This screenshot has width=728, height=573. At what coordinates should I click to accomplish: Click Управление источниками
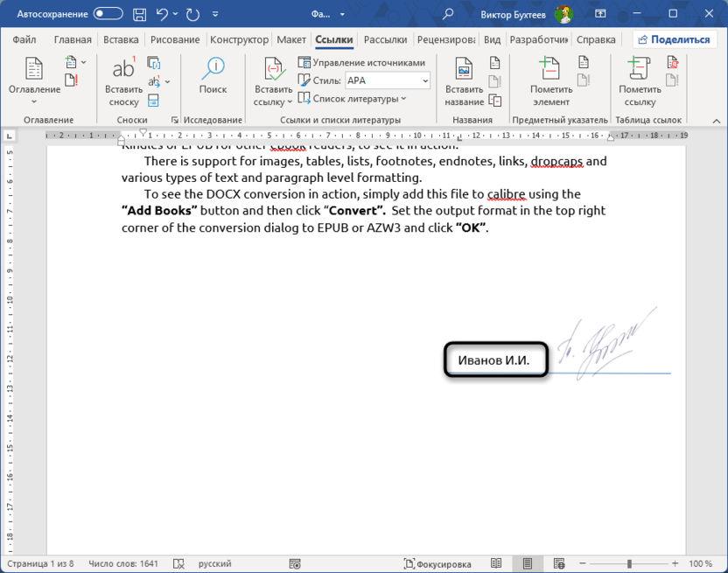[x=361, y=62]
